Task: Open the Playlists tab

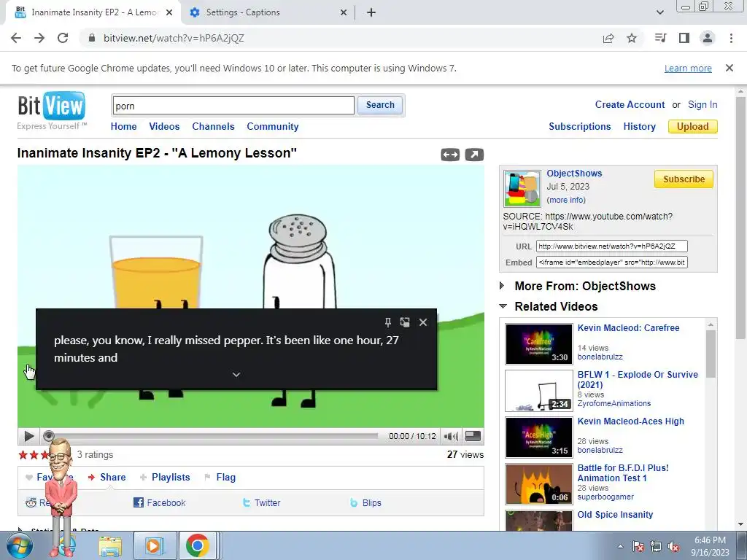Action: click(165, 477)
